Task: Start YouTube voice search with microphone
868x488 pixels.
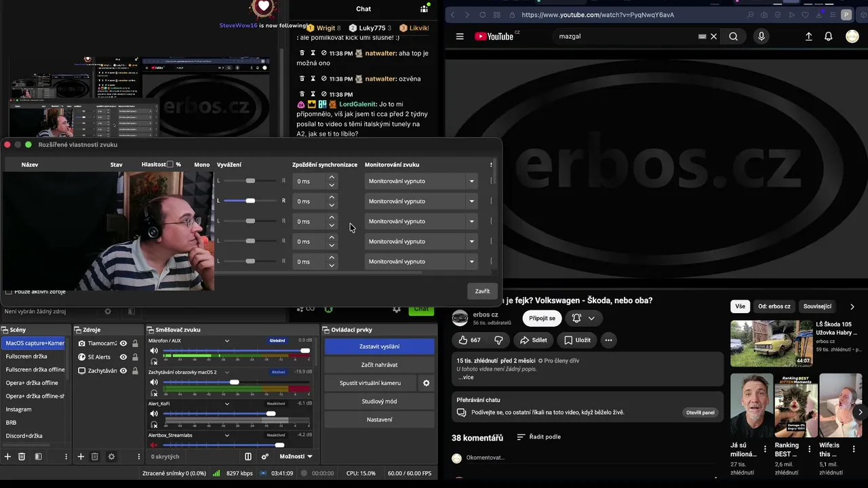Action: [762, 37]
